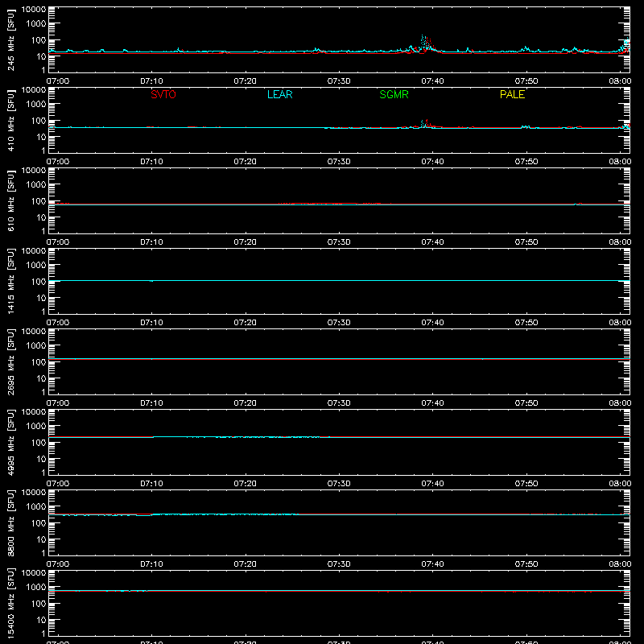The height and width of the screenshot is (644, 644).
Task: Click the 1000 tick label of the 2695 MHz plot
Action: [x=36, y=346]
